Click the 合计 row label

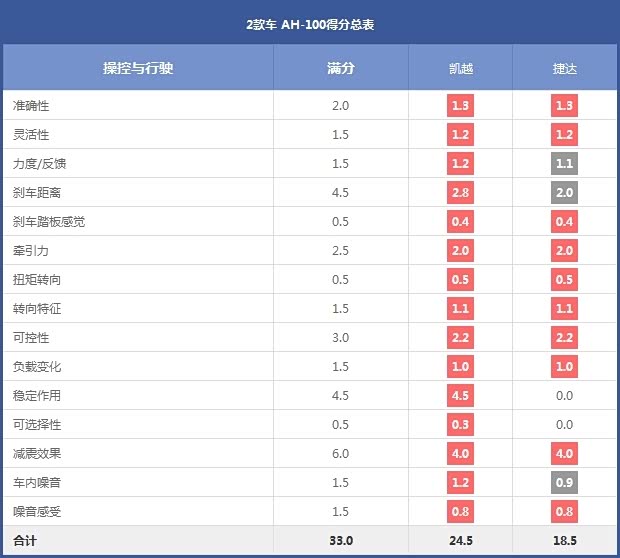tap(25, 541)
